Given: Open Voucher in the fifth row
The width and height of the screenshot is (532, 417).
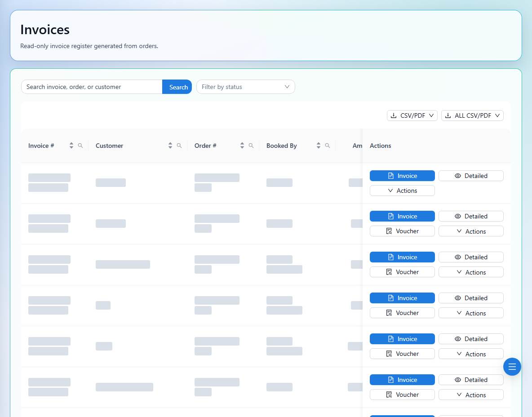Looking at the screenshot, I should pyautogui.click(x=402, y=354).
